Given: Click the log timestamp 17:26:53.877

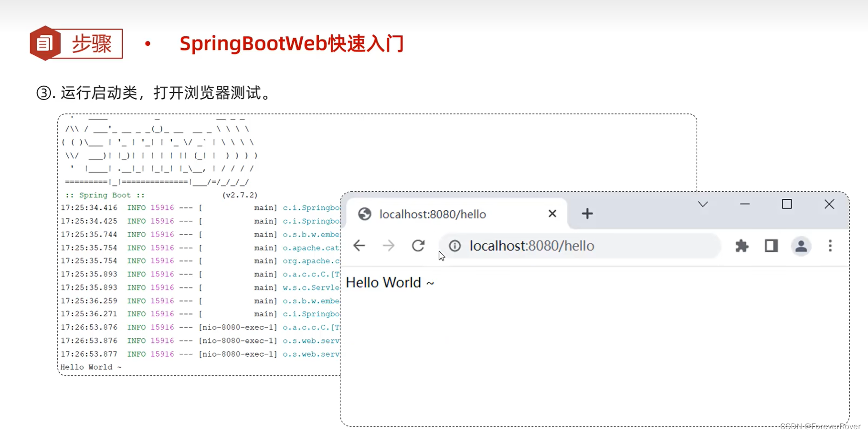Looking at the screenshot, I should click(89, 354).
